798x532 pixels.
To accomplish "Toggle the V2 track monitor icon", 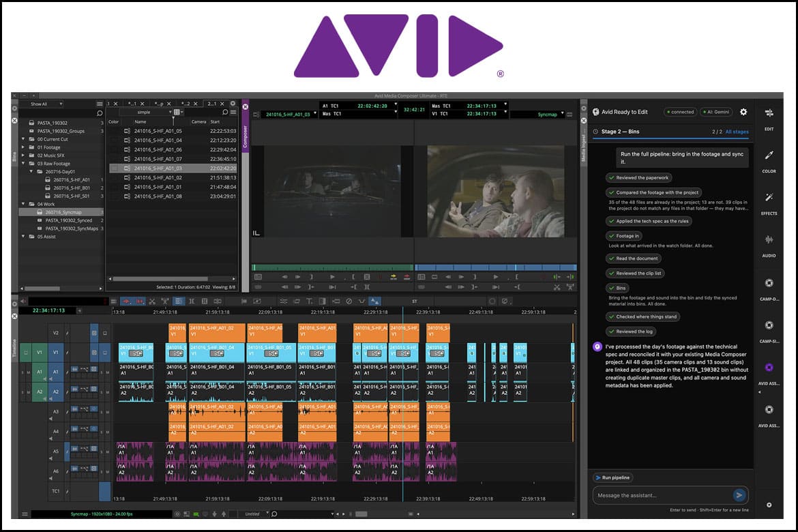I will tap(94, 333).
